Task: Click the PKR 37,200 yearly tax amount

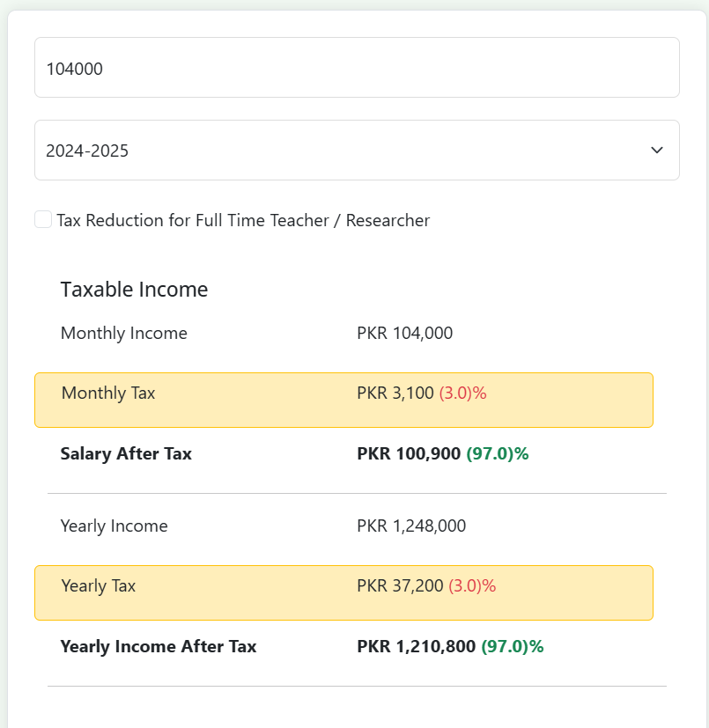Action: coord(400,586)
